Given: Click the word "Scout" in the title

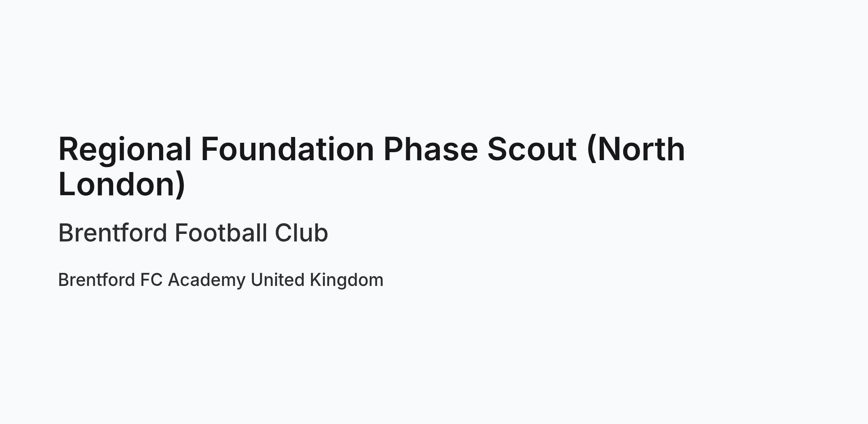Looking at the screenshot, I should point(532,149).
